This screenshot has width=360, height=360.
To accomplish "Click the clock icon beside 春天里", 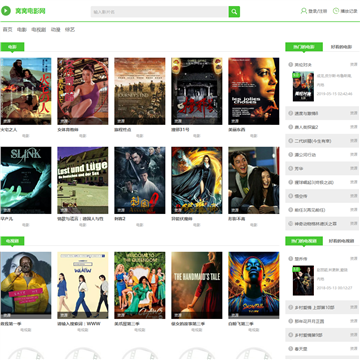I will (290, 349).
